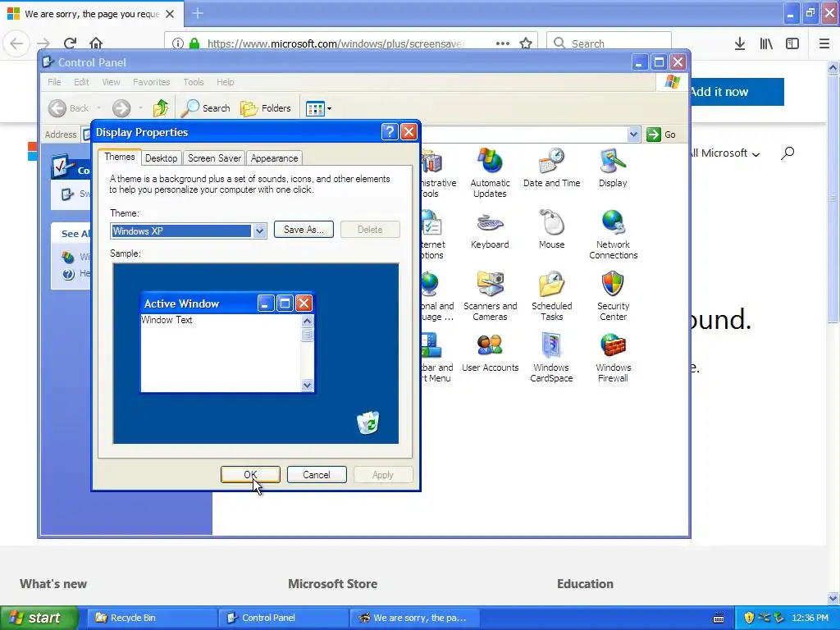Click the Forward arrow in Control Panel toolbar

tap(121, 108)
